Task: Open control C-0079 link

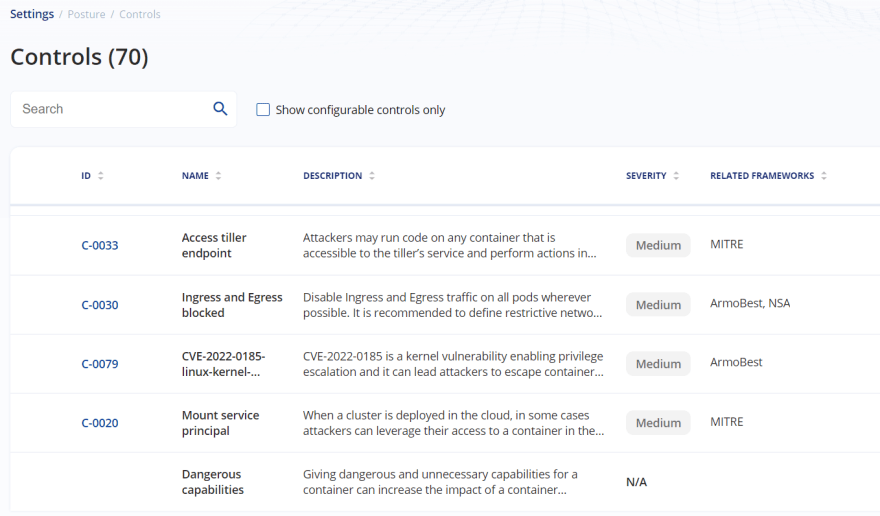Action: pyautogui.click(x=100, y=364)
